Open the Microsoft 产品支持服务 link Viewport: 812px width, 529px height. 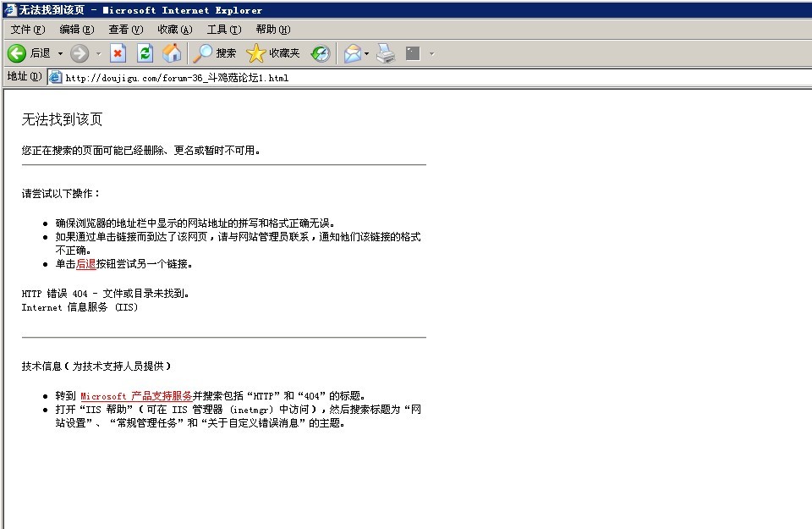point(136,396)
